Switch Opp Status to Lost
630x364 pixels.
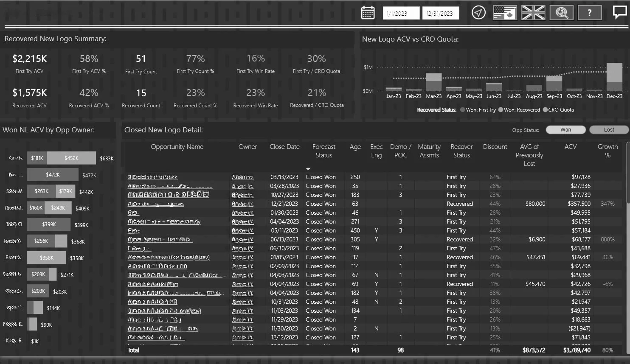tap(609, 130)
